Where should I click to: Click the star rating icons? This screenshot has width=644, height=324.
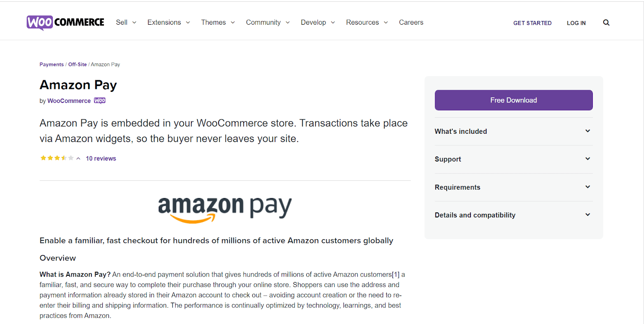[57, 158]
